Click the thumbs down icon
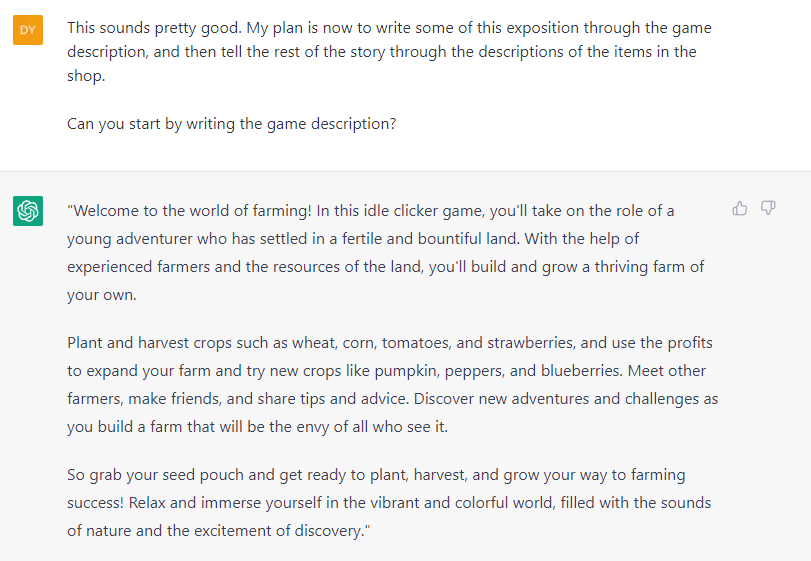Image resolution: width=811 pixels, height=561 pixels. click(768, 208)
